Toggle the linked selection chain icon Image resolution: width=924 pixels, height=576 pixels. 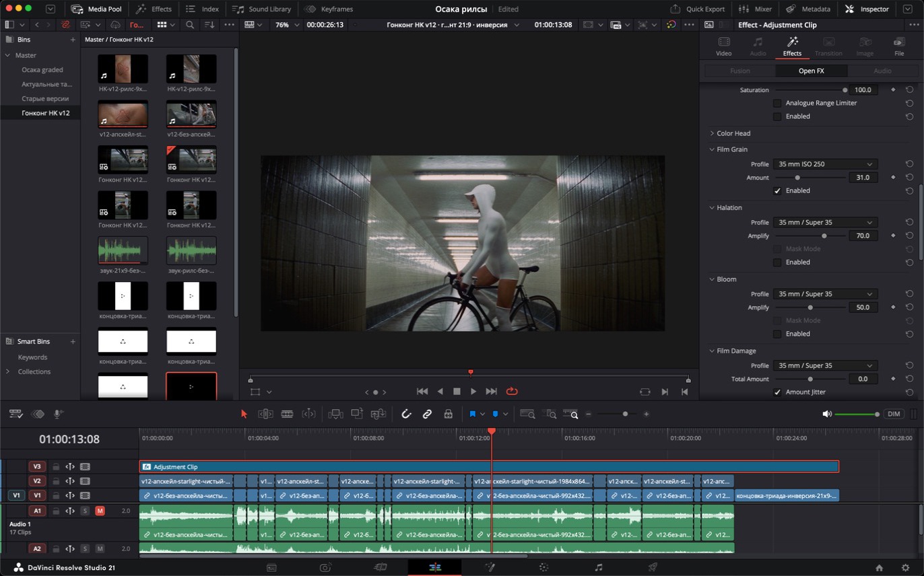point(427,415)
